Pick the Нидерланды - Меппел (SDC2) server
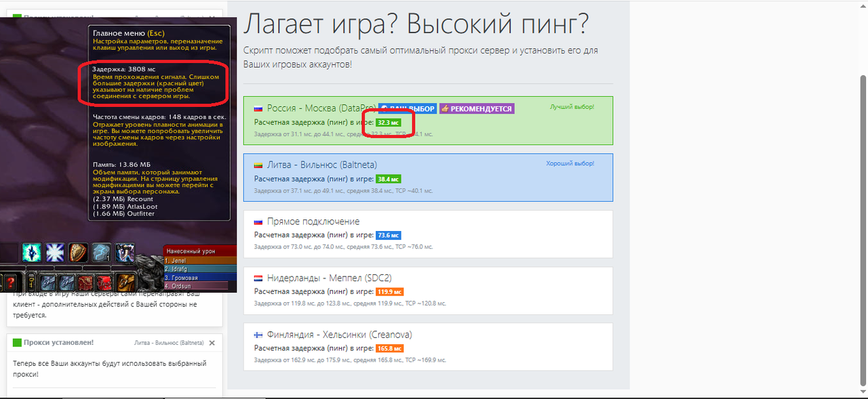 pyautogui.click(x=428, y=291)
